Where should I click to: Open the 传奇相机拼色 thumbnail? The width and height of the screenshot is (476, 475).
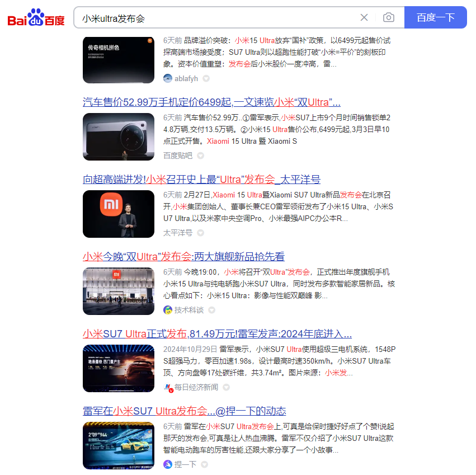pyautogui.click(x=119, y=60)
